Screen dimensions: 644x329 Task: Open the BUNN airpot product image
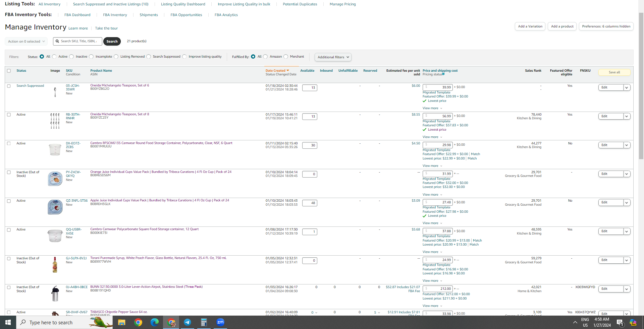[55, 294]
